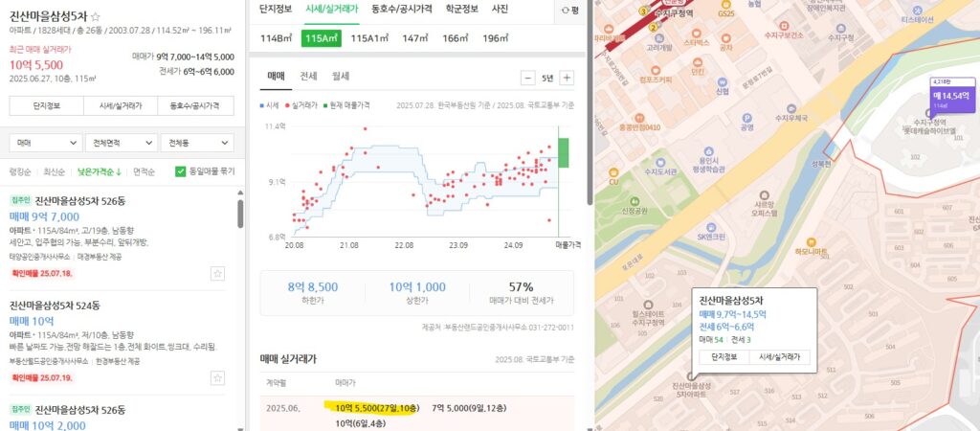Screen dimensions: 980x431
Task: Select the 166㎡ area option
Action: point(455,38)
